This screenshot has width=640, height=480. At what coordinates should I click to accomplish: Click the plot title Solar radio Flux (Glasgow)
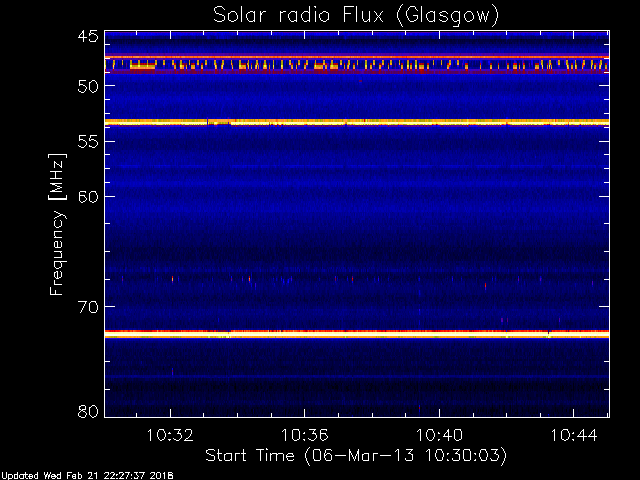click(x=356, y=16)
